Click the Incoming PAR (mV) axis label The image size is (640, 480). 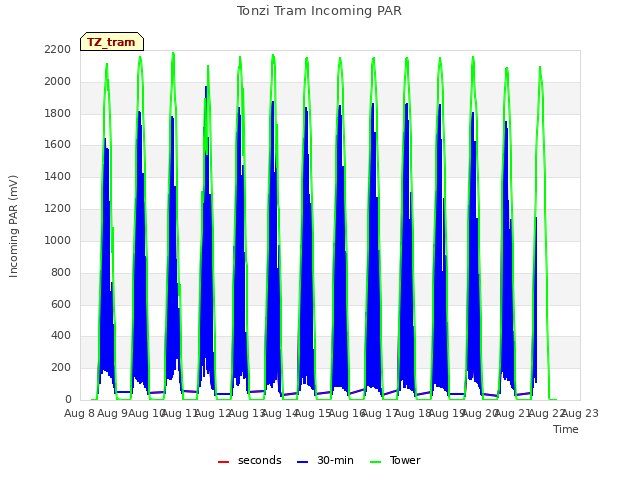click(x=13, y=226)
